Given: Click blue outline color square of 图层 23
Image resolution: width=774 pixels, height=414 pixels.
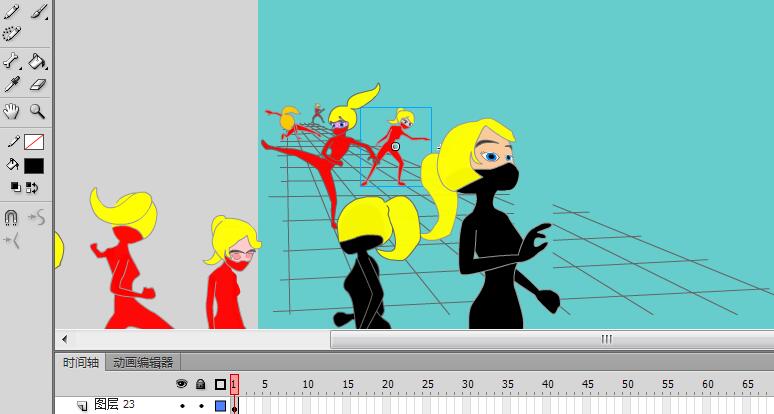Looking at the screenshot, I should point(221,406).
